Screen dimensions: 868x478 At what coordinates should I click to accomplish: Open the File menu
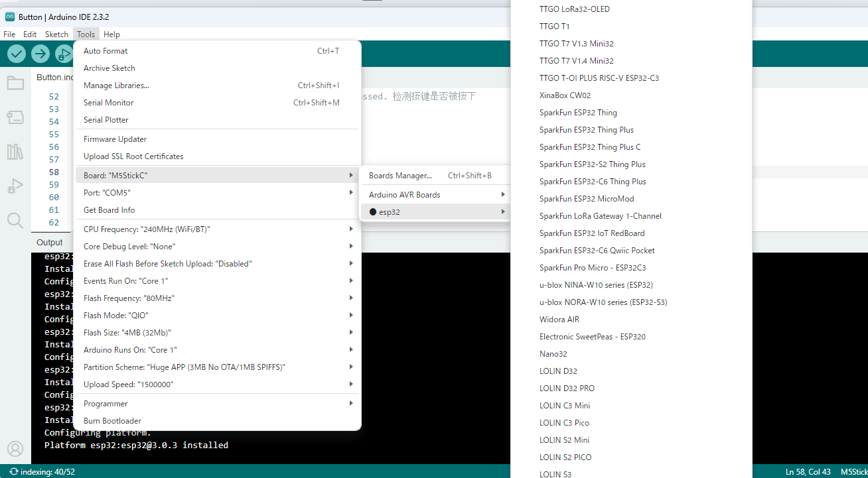coord(9,34)
